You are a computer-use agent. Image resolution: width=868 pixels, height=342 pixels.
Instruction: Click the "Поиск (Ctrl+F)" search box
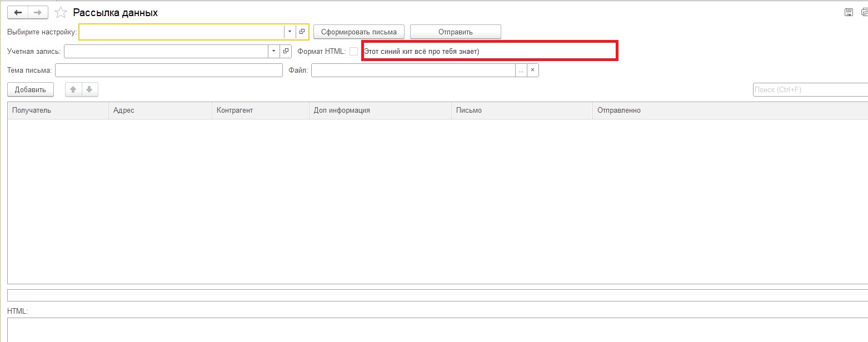pyautogui.click(x=810, y=89)
